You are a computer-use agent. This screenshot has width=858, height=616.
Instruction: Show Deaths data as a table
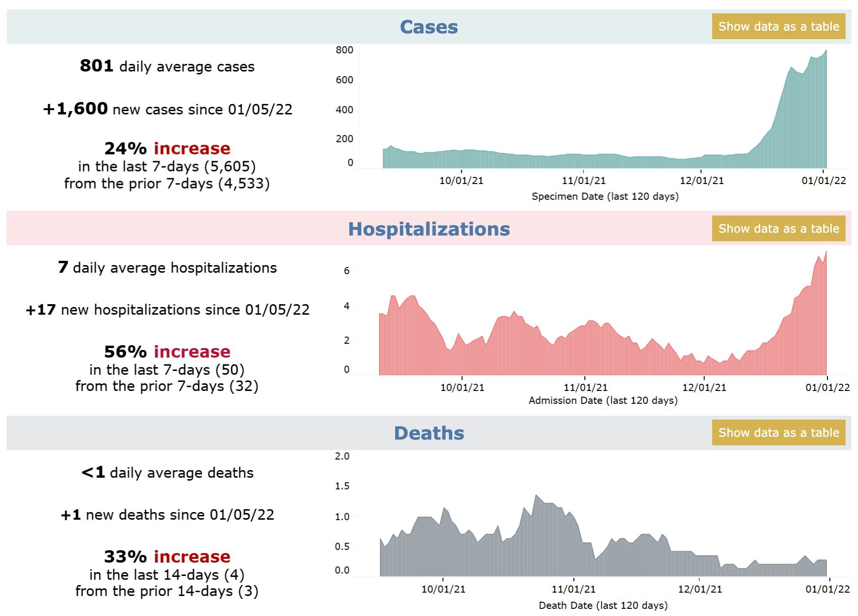pyautogui.click(x=778, y=433)
